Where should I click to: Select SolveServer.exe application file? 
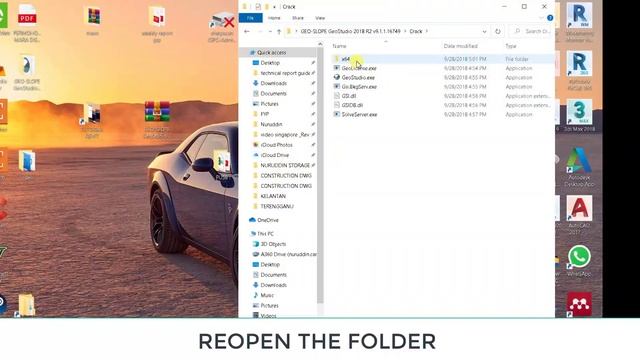click(x=359, y=115)
